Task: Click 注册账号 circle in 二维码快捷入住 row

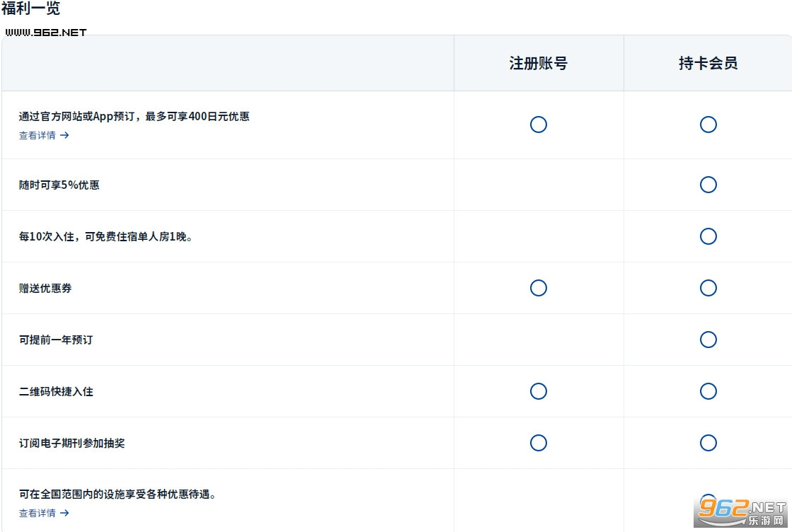Action: [539, 391]
